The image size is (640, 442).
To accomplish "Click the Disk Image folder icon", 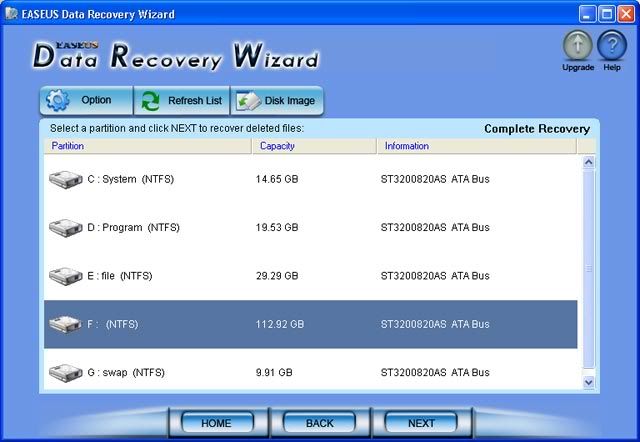I will (248, 101).
